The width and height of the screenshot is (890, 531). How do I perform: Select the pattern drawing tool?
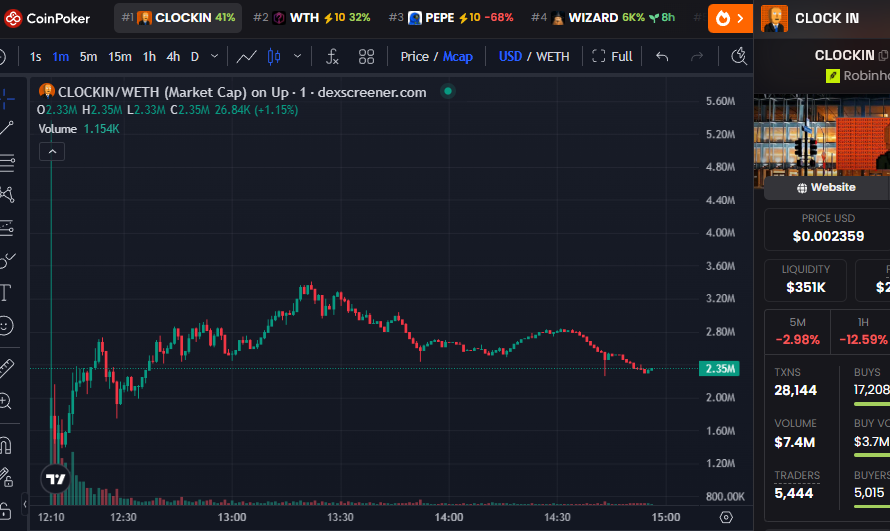coord(7,195)
